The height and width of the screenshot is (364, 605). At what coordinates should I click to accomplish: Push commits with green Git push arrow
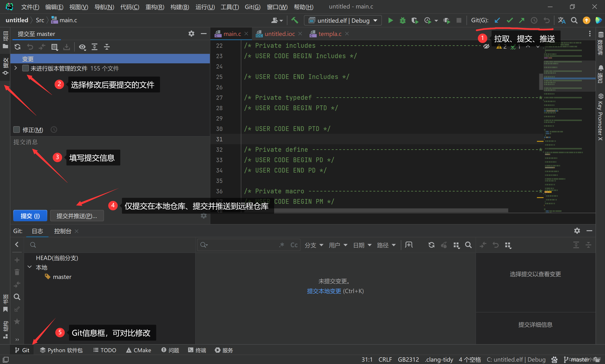tap(522, 20)
